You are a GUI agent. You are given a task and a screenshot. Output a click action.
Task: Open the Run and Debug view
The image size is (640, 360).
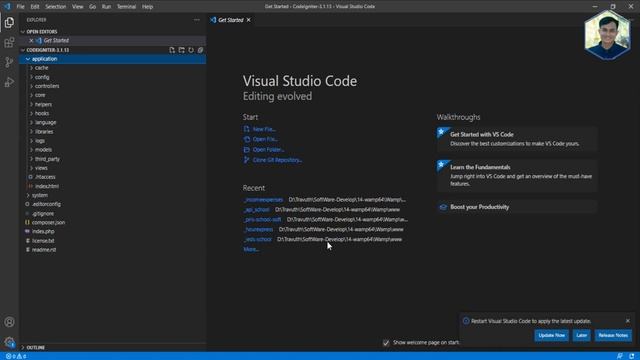click(9, 82)
